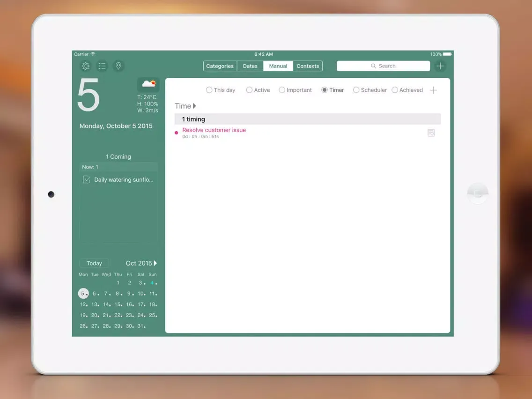Screen dimensions: 532x399
Task: Switch to the Categories tab
Action: (220, 66)
